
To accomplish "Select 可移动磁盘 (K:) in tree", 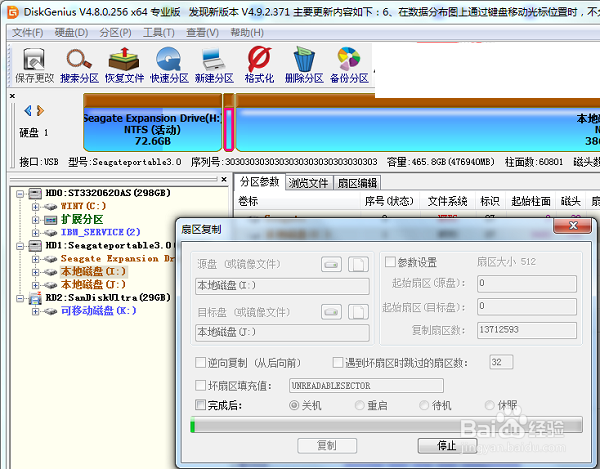I will (99, 311).
